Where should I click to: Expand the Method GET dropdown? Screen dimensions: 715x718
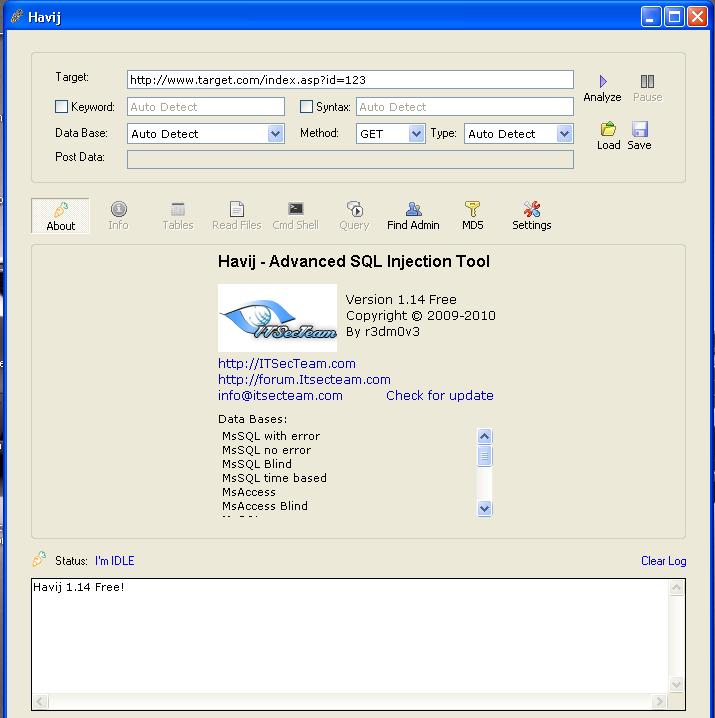click(416, 134)
